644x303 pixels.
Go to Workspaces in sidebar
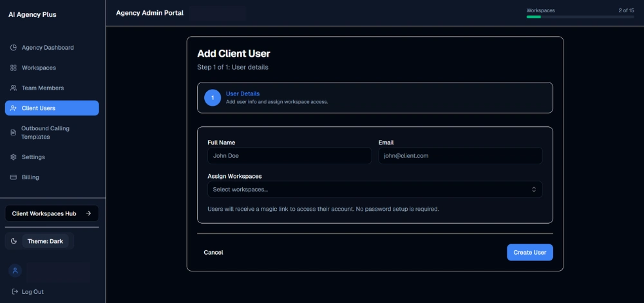coord(52,68)
